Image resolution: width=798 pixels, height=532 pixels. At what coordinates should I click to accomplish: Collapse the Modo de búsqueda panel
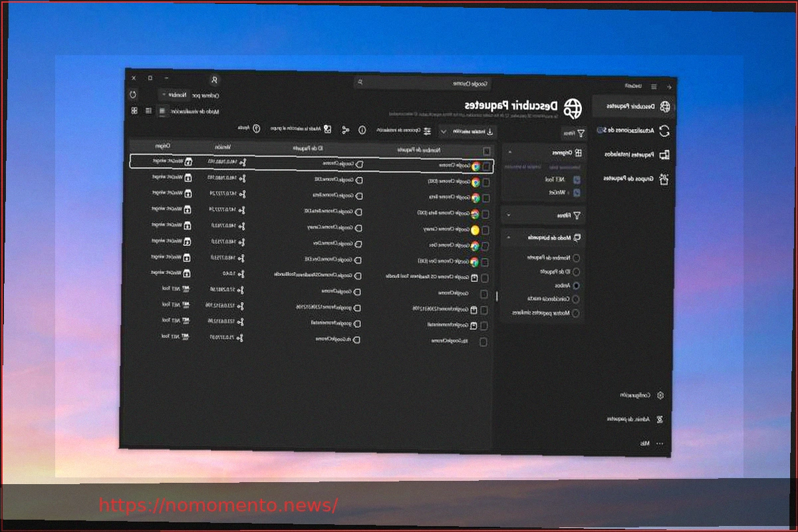(x=509, y=237)
